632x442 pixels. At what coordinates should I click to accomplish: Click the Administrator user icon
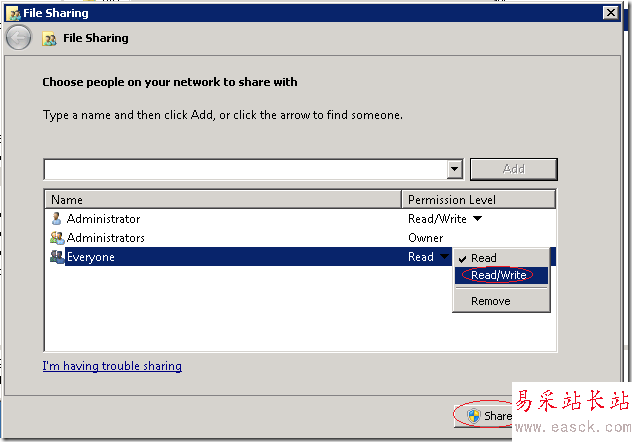(x=56, y=219)
